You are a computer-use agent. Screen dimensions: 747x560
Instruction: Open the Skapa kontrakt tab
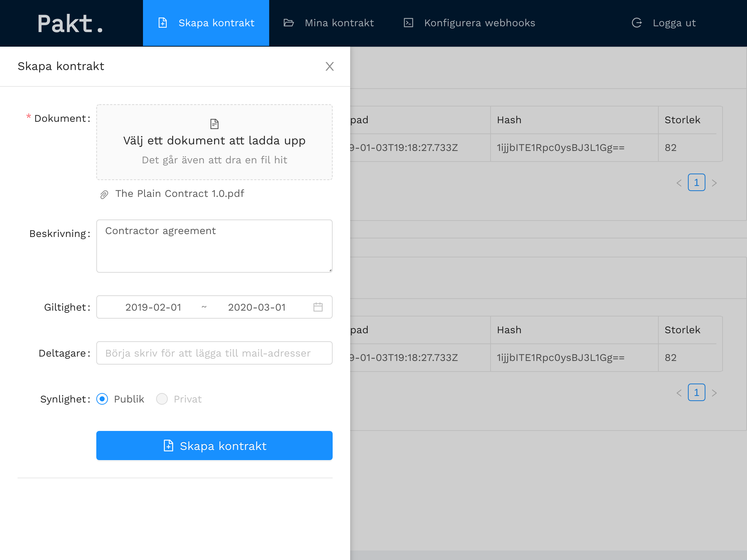click(206, 23)
